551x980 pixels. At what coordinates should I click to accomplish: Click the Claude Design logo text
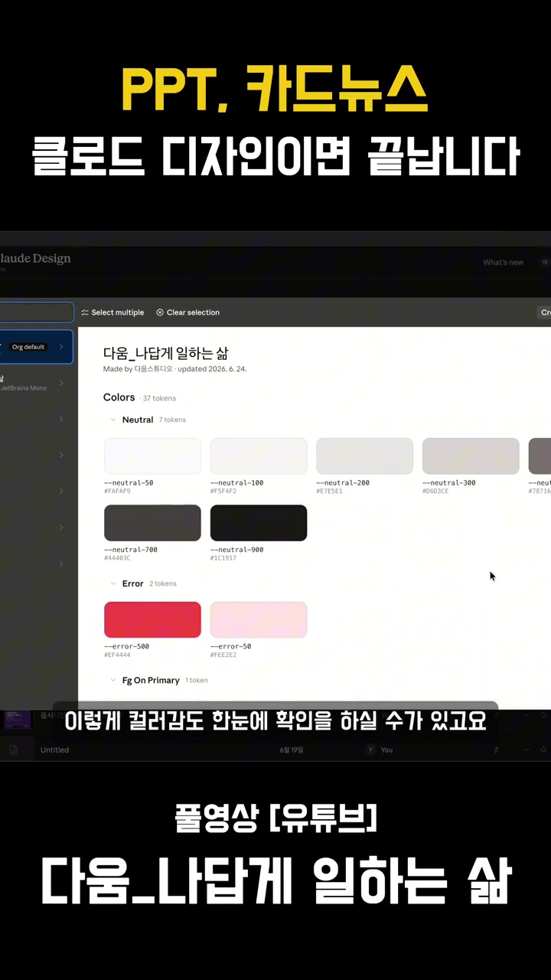[x=35, y=258]
